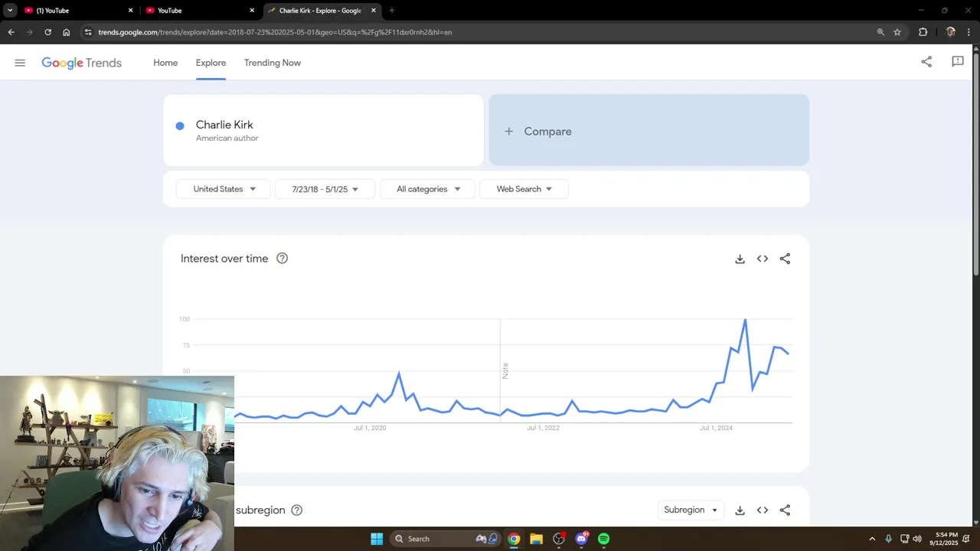Click the Google Trends logo
980x551 pixels.
click(x=81, y=63)
